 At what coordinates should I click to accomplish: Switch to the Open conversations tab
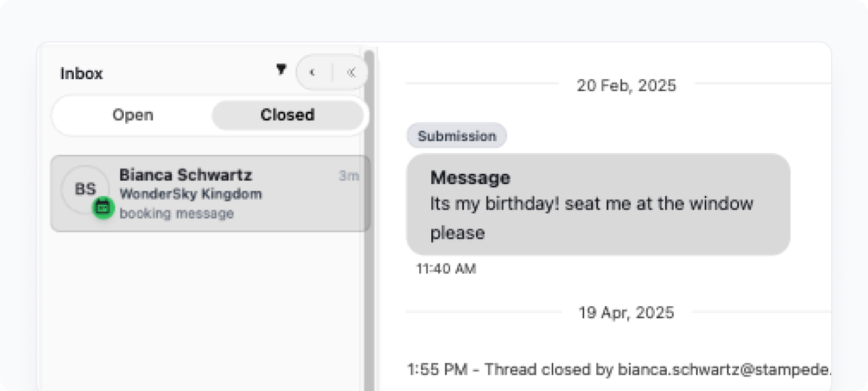tap(133, 115)
